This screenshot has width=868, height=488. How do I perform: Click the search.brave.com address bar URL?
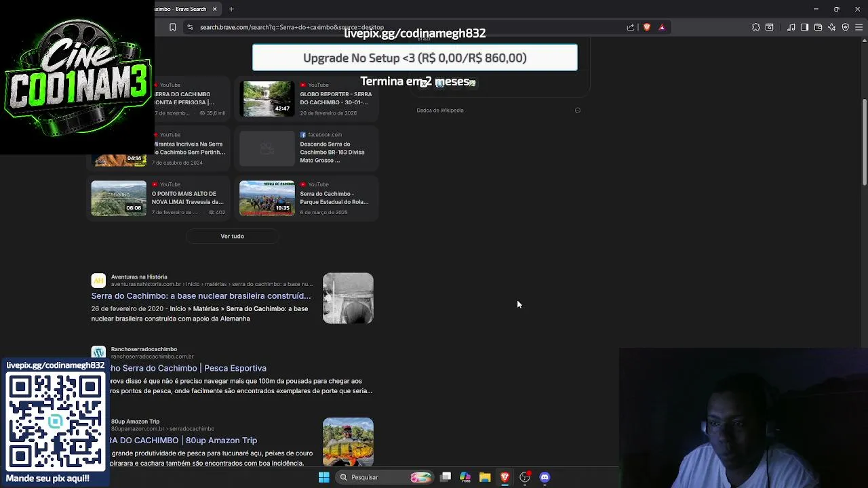click(292, 27)
